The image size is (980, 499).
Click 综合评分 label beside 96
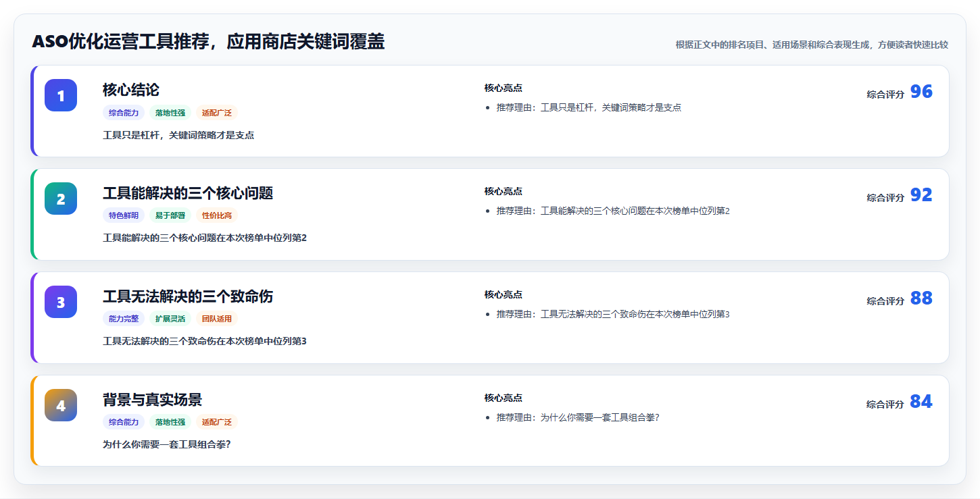click(x=885, y=95)
